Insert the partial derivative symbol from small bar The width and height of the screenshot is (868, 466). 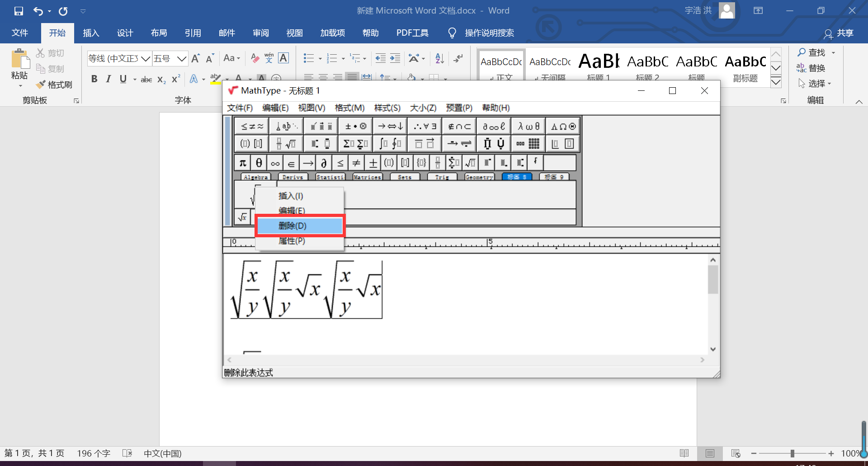[324, 163]
